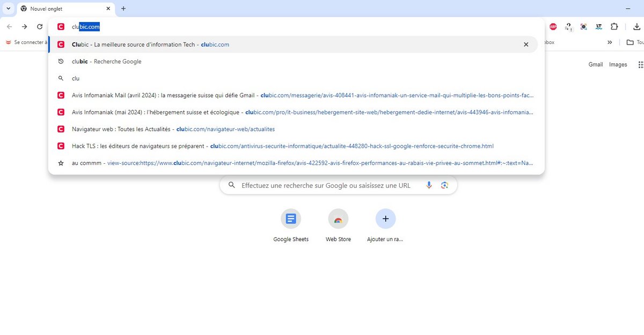Search by image with Google Lens
Screen dimensions: 644x335
pos(444,185)
